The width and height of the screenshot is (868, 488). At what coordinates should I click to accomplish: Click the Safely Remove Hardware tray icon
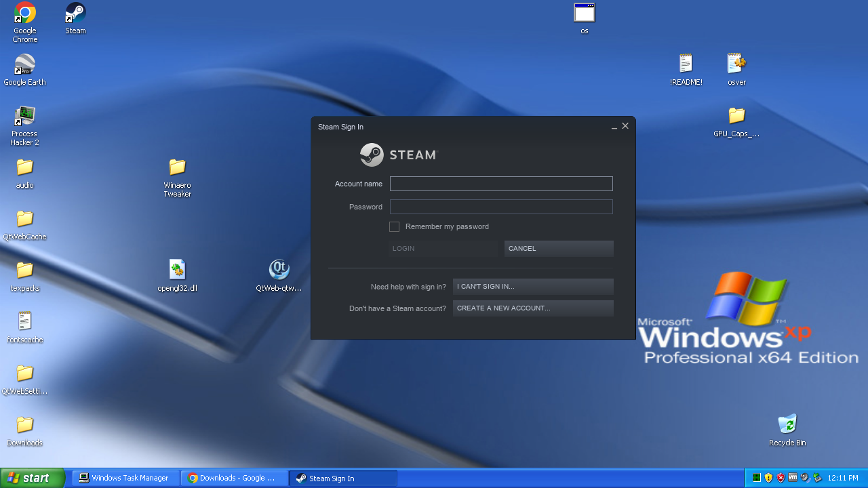click(817, 478)
